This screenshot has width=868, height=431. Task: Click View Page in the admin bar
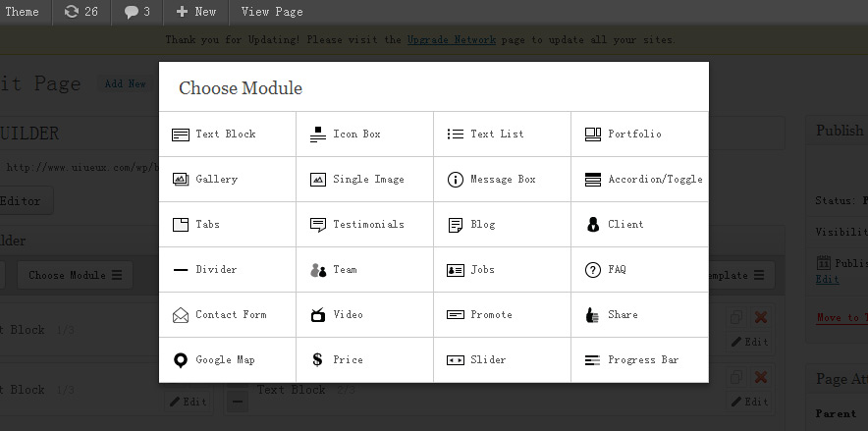(x=272, y=12)
